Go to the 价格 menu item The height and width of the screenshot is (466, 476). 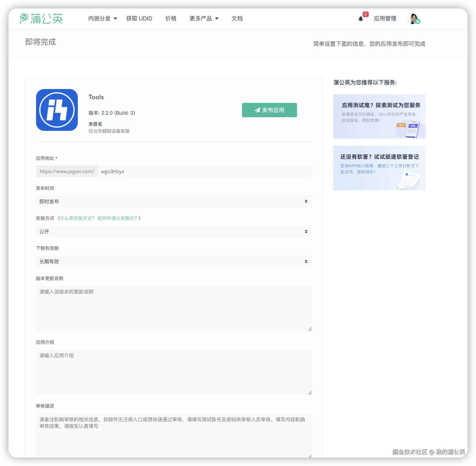pyautogui.click(x=171, y=19)
